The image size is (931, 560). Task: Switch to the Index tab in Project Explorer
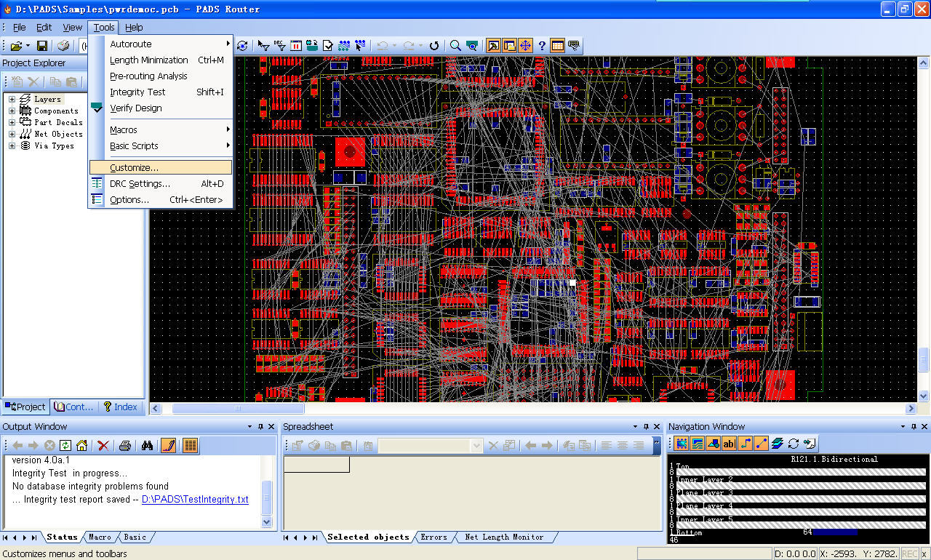pyautogui.click(x=120, y=407)
